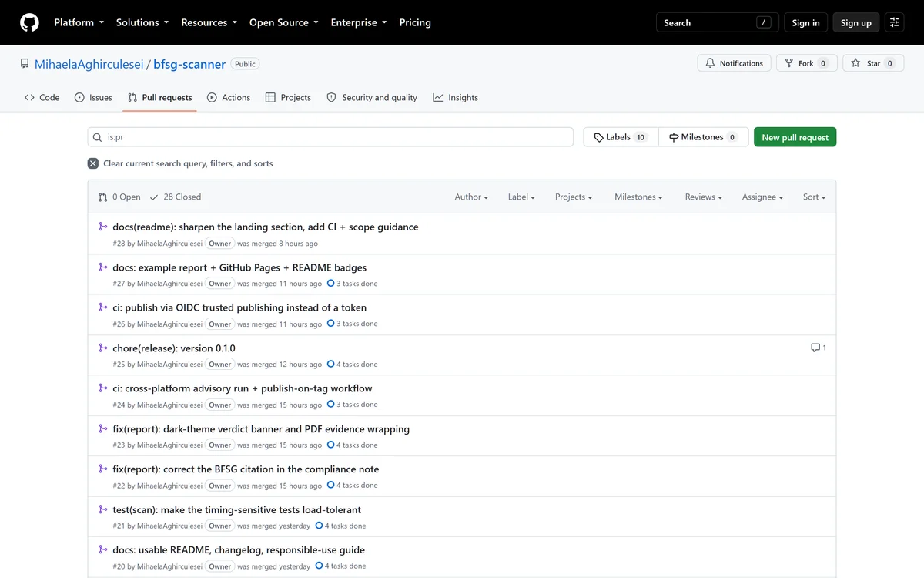Image resolution: width=924 pixels, height=578 pixels.
Task: Open PR 'fix(report): correct the BFSG citation'
Action: 246,469
